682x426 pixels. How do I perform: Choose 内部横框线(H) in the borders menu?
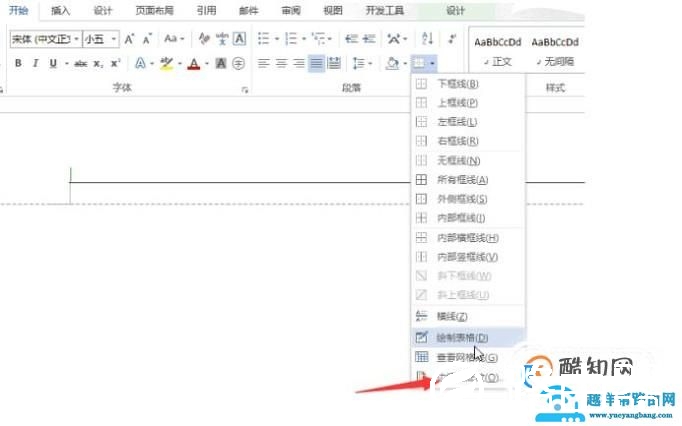click(x=468, y=238)
